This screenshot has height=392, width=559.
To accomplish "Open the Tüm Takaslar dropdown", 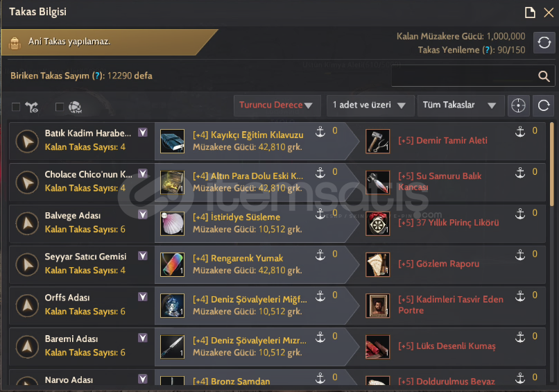I will [461, 105].
